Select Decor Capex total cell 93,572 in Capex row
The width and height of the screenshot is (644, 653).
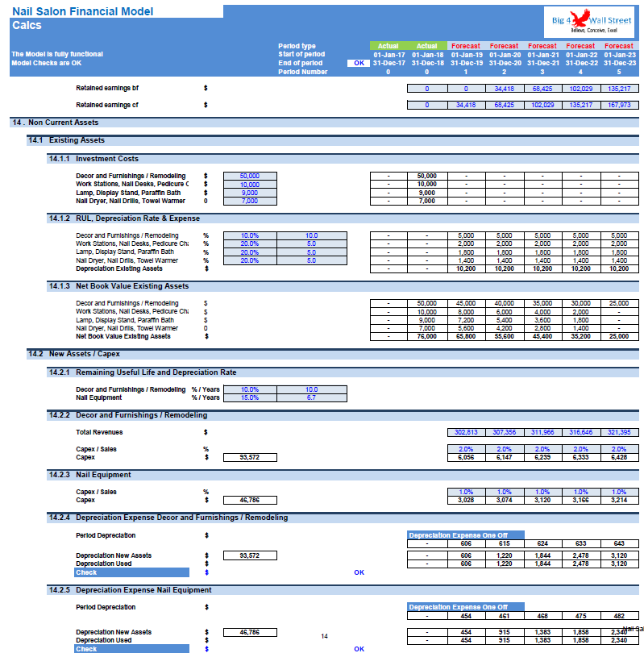point(250,457)
